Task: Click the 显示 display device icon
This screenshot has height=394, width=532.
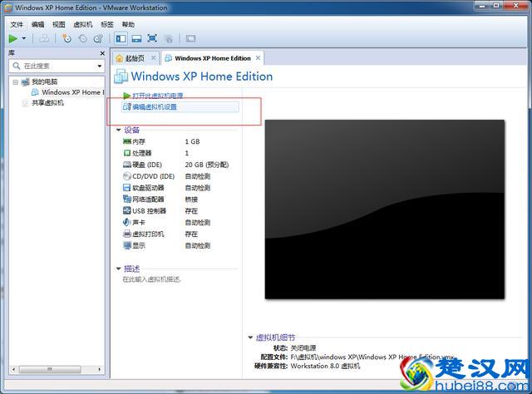Action: tap(127, 245)
